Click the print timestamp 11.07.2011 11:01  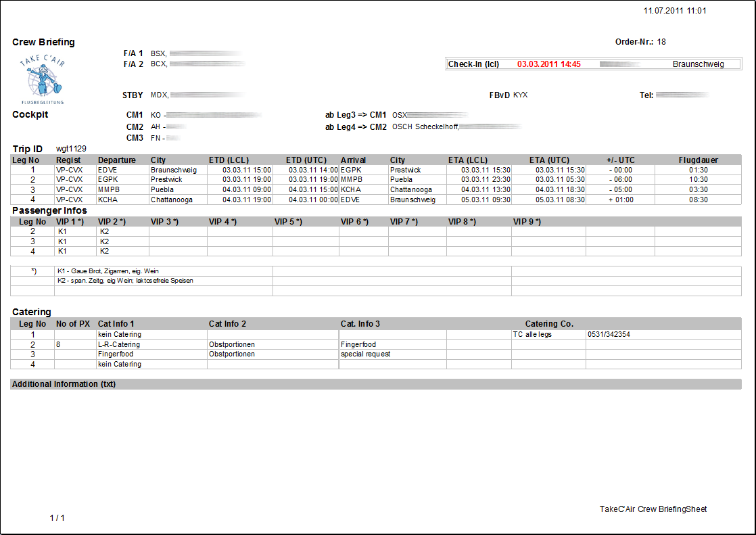pos(675,11)
